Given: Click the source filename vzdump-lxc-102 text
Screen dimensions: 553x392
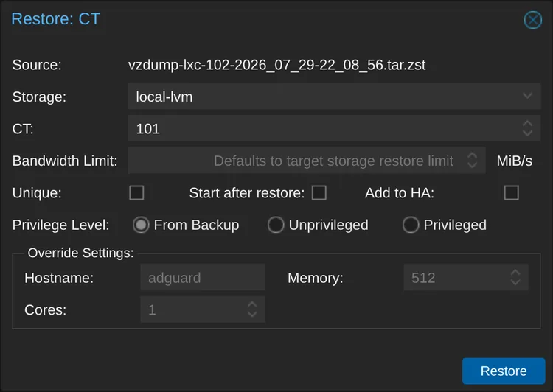Looking at the screenshot, I should click(x=276, y=65).
